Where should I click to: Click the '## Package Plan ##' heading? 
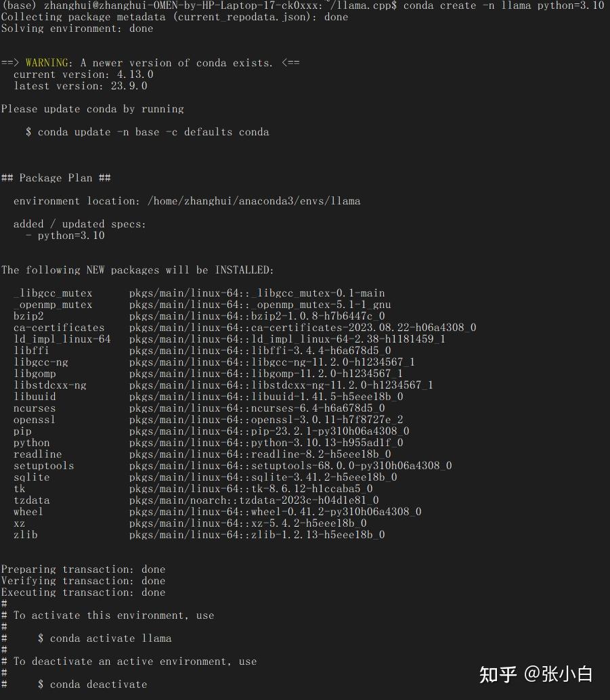tap(56, 178)
